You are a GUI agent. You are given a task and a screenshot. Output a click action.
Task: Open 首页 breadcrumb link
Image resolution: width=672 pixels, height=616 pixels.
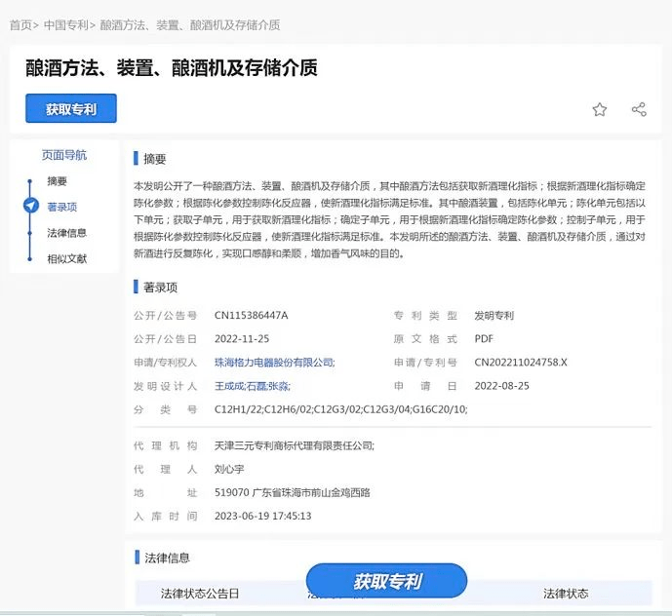coord(20,25)
